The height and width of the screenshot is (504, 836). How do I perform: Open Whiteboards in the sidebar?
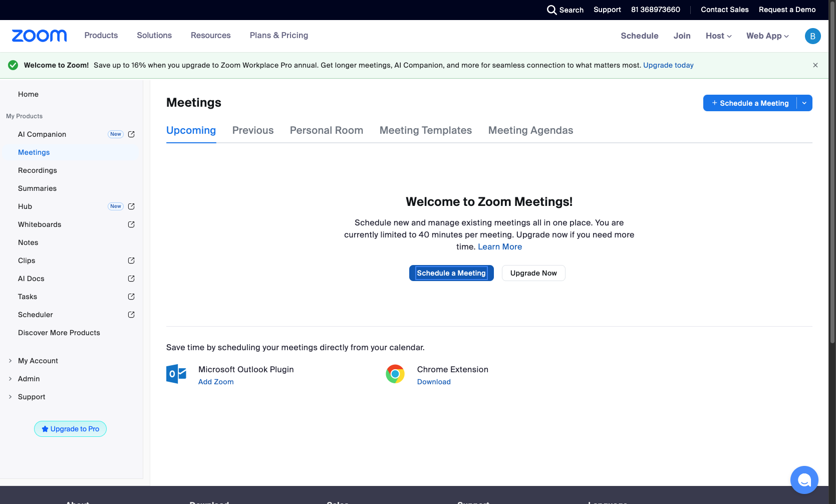coord(40,224)
